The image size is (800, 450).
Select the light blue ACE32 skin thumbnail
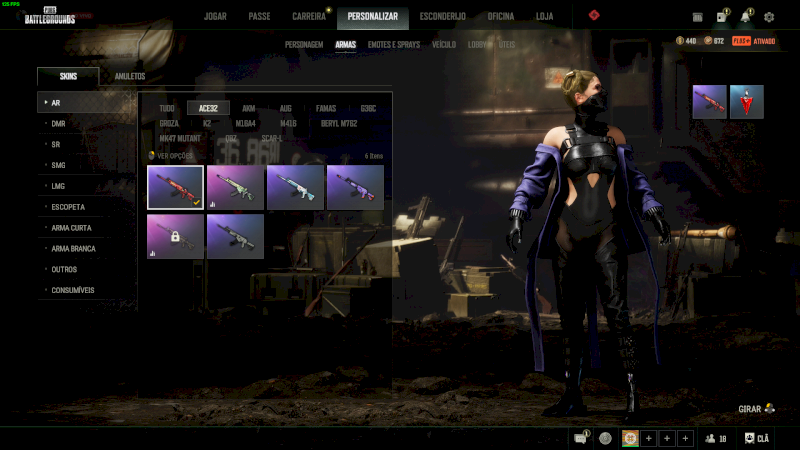tap(295, 187)
